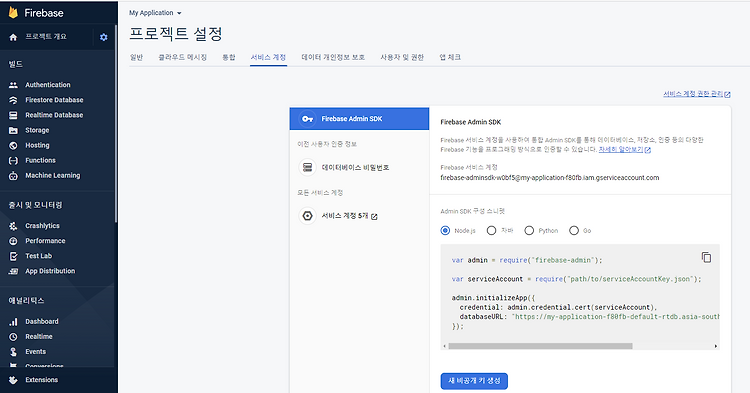Screen dimensions: 750x393
Task: Click the Machine Learning robot icon
Action: 13,175
